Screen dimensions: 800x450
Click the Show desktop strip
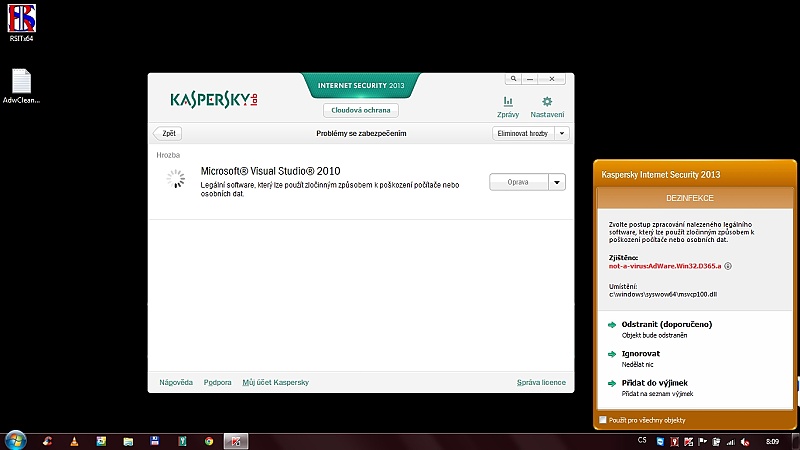[796, 441]
